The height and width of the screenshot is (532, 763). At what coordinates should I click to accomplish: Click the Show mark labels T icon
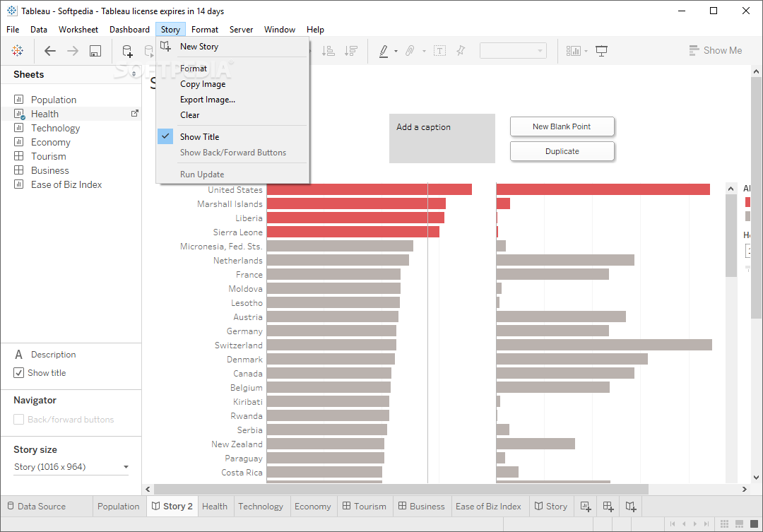tap(439, 51)
